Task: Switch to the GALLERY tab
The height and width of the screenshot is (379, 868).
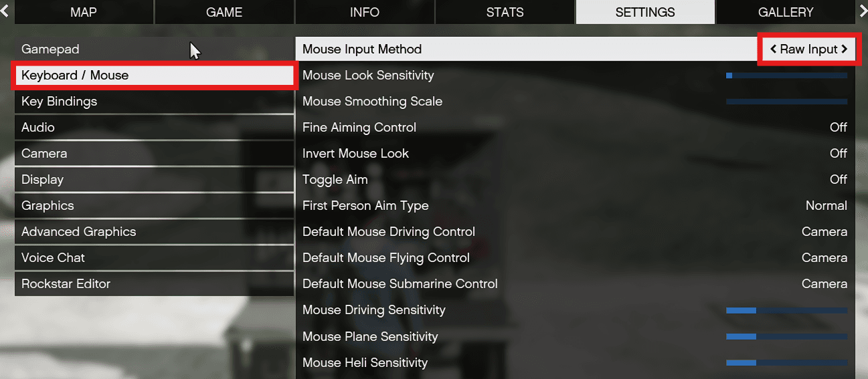Action: point(786,12)
